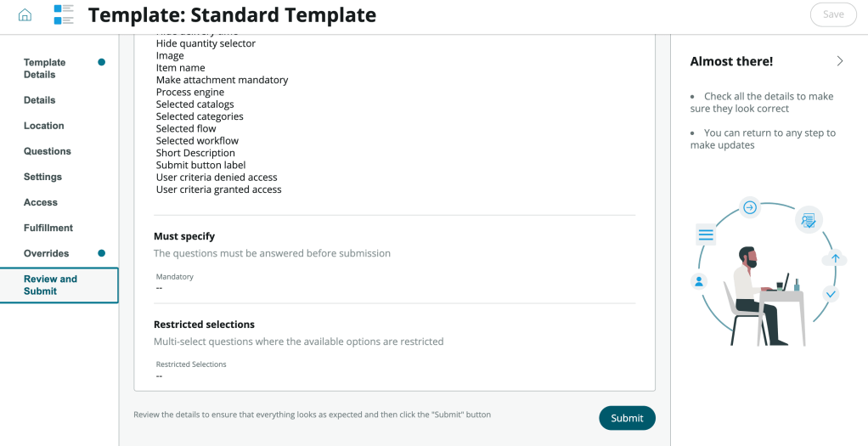Viewport: 868px width, 446px height.
Task: Switch to Location step
Action: [43, 126]
